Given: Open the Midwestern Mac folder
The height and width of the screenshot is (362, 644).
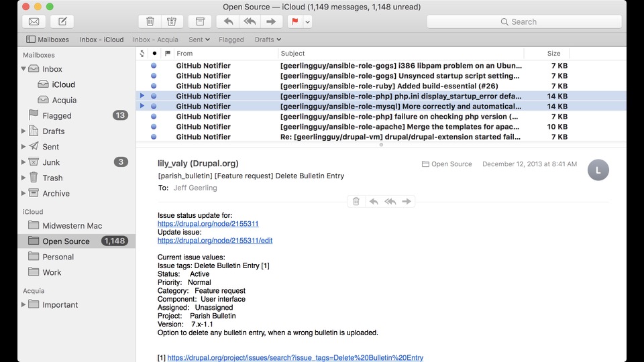Looking at the screenshot, I should point(72,226).
